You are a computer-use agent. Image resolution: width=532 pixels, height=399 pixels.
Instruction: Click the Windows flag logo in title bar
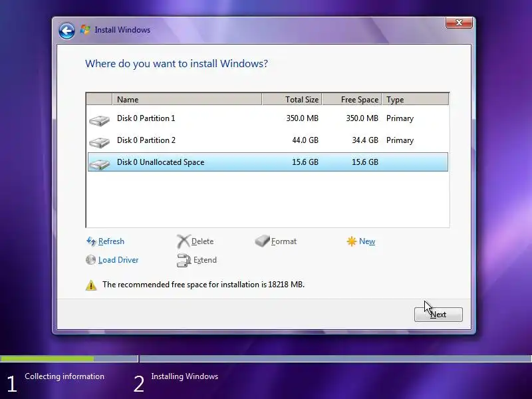point(85,30)
